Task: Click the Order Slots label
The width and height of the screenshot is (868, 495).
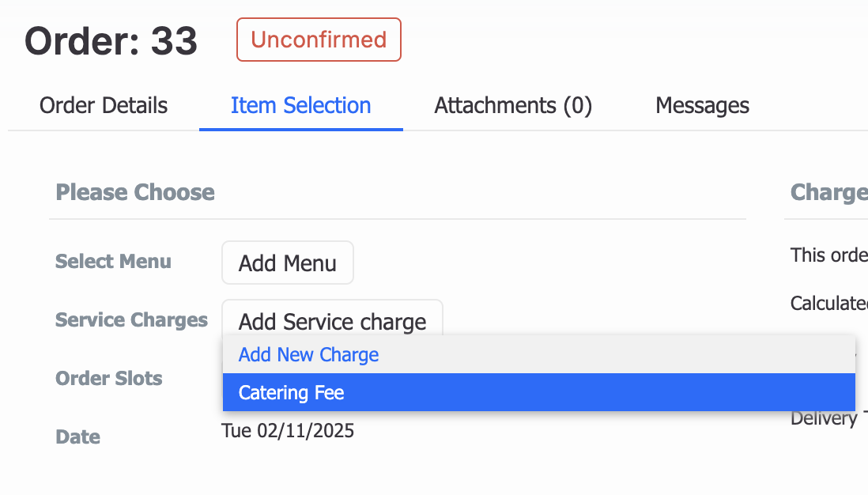Action: (x=108, y=379)
